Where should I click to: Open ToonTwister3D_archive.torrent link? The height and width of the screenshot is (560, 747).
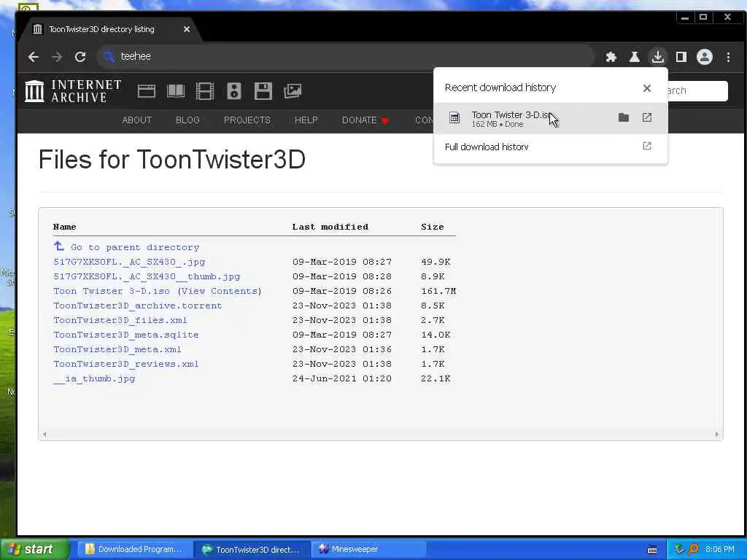coord(138,306)
